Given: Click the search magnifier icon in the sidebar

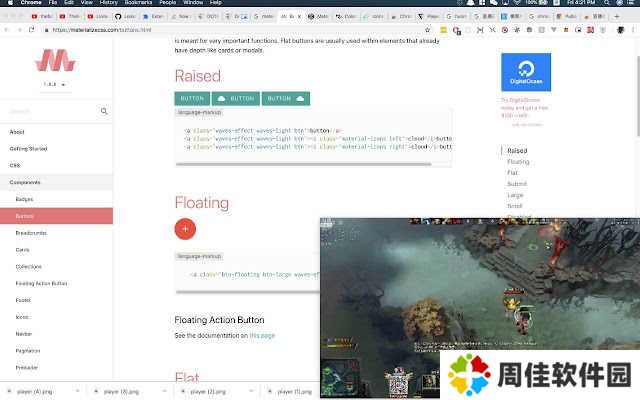Looking at the screenshot, I should click(104, 111).
